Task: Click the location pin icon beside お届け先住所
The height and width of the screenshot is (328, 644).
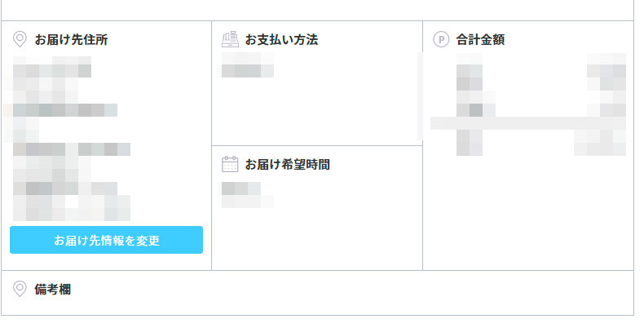Action: [x=20, y=39]
